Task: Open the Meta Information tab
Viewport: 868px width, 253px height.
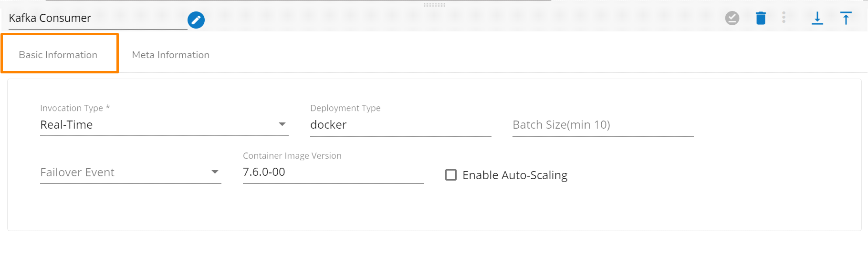Action: tap(170, 55)
